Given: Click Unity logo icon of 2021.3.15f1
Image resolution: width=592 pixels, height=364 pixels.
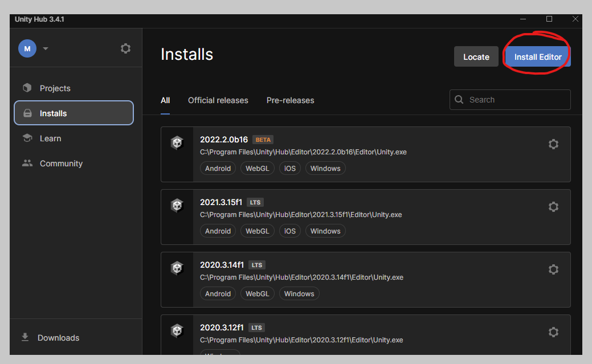Looking at the screenshot, I should 177,206.
